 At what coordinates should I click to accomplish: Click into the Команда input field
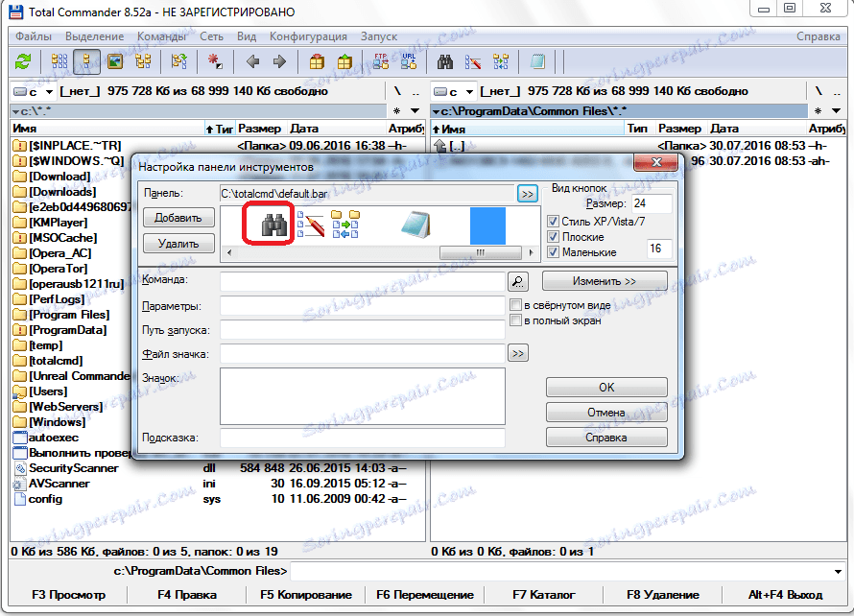point(363,281)
